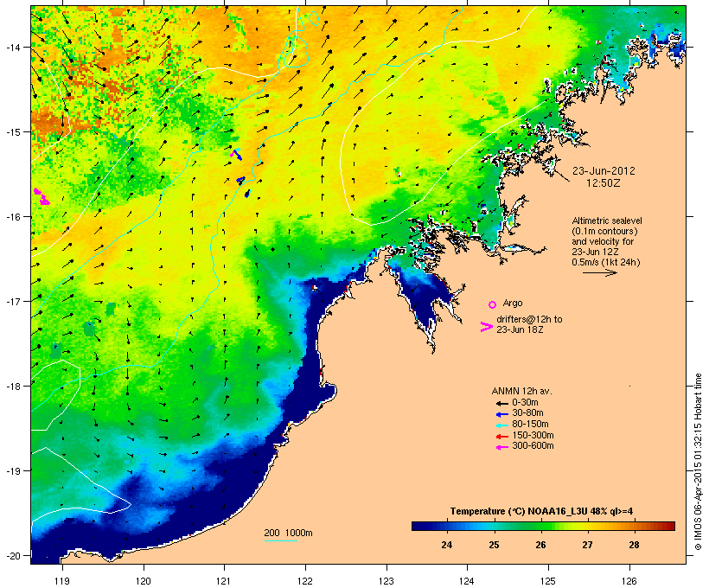The width and height of the screenshot is (709, 588).
Task: Click the green 26°C region of colorbar
Action: 540,526
